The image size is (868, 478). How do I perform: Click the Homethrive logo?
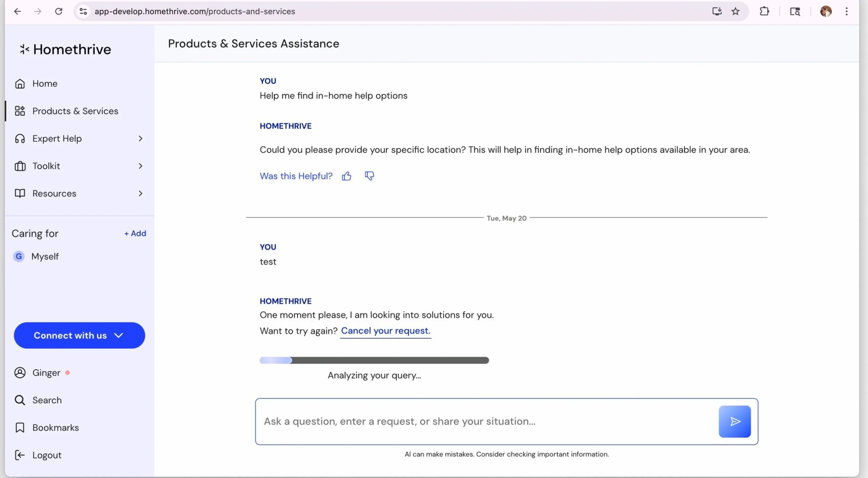coord(65,49)
